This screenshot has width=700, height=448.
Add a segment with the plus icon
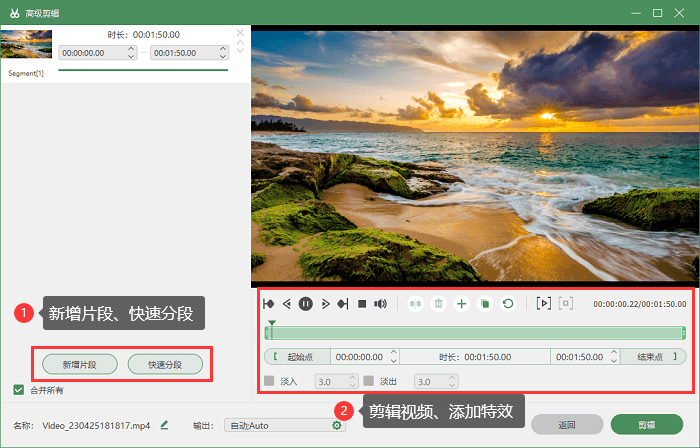(x=462, y=304)
